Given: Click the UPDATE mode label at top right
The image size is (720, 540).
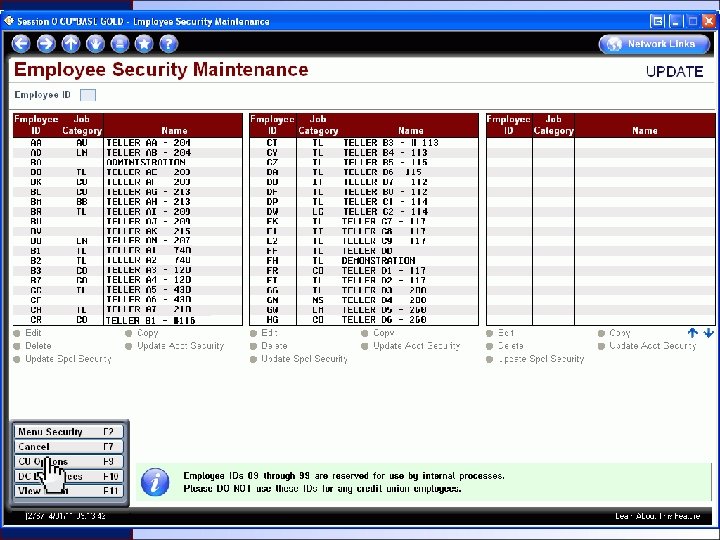Looking at the screenshot, I should tap(675, 72).
